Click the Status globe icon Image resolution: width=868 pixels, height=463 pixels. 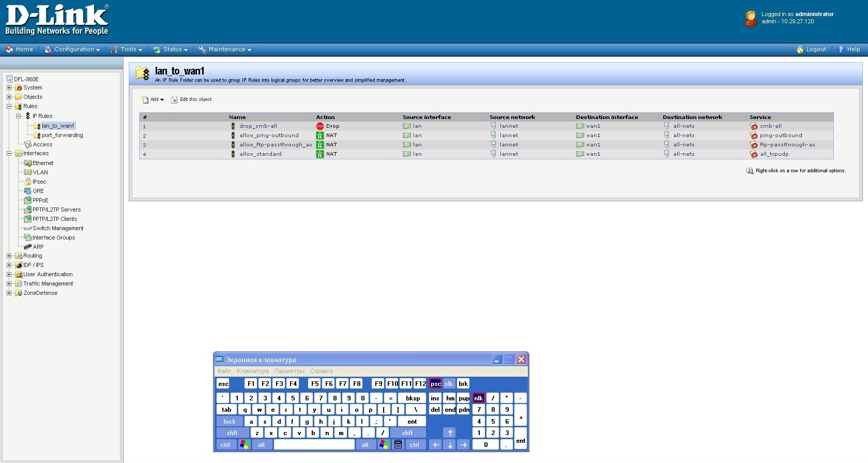[x=157, y=50]
